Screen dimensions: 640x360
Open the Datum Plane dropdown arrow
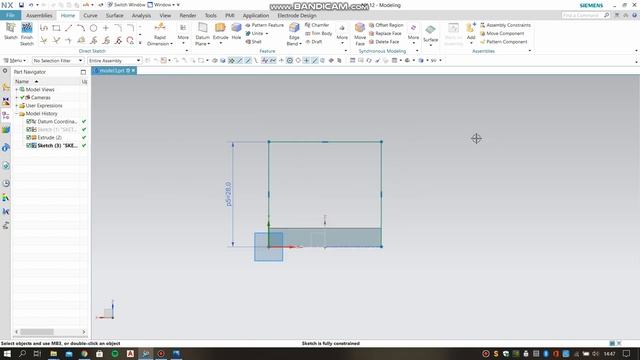209,44
